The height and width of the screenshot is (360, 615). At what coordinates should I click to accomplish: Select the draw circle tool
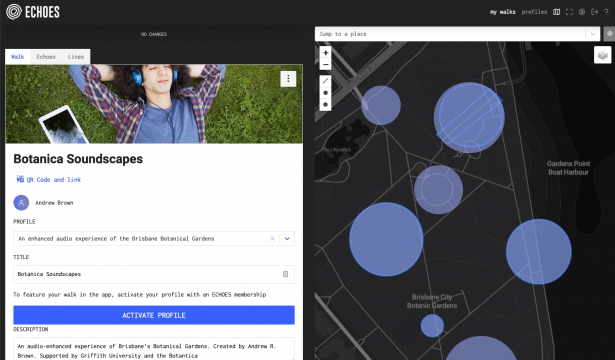pyautogui.click(x=325, y=105)
